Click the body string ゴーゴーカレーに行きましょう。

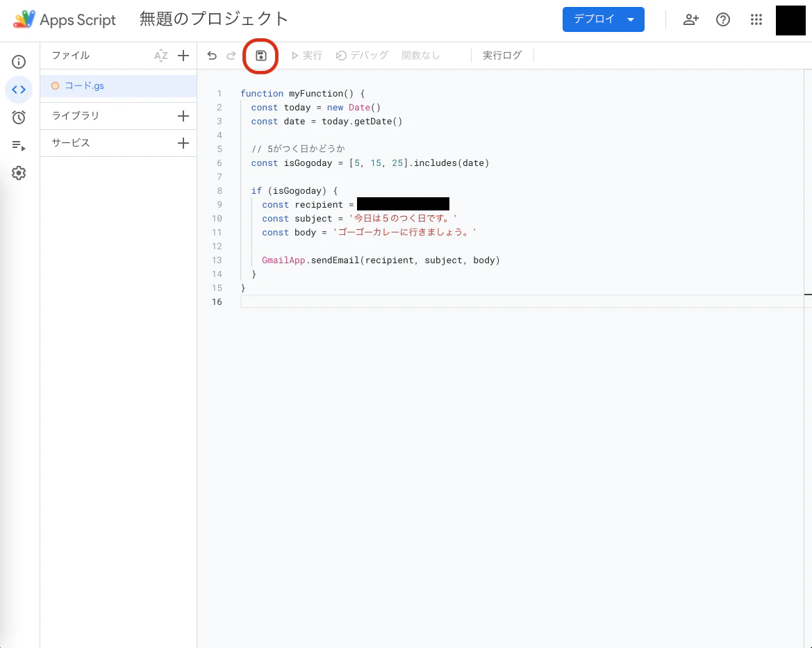(x=404, y=233)
